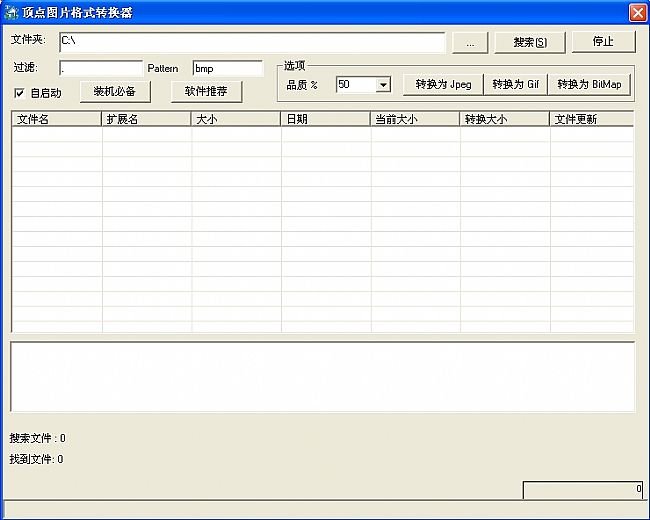Click the 文件更新 column header
Image resolution: width=650 pixels, height=520 pixels.
tap(592, 119)
